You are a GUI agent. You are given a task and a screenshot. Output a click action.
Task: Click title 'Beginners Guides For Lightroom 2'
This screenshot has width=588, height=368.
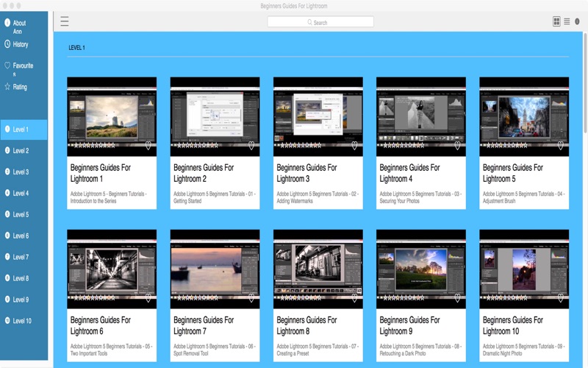pos(204,173)
